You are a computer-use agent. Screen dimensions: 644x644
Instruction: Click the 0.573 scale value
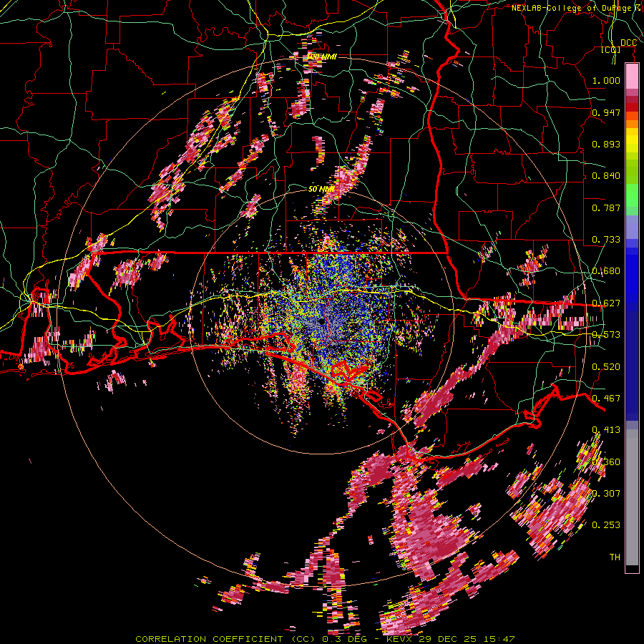coord(606,335)
